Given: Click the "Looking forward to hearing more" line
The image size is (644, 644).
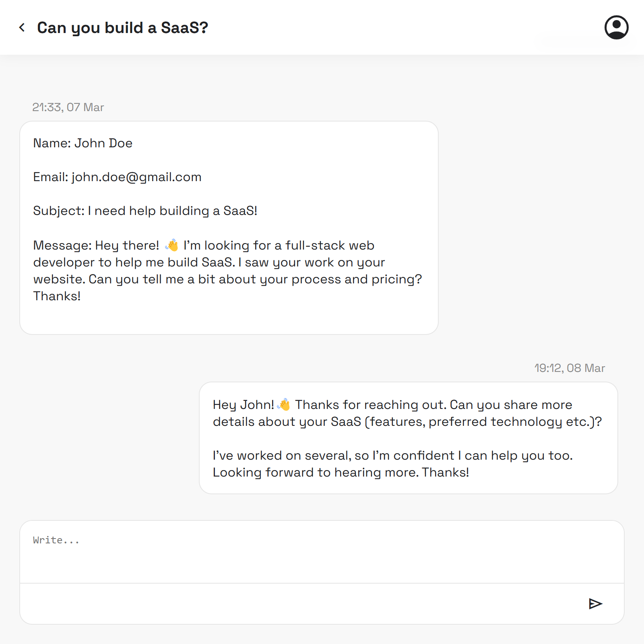Looking at the screenshot, I should [341, 473].
